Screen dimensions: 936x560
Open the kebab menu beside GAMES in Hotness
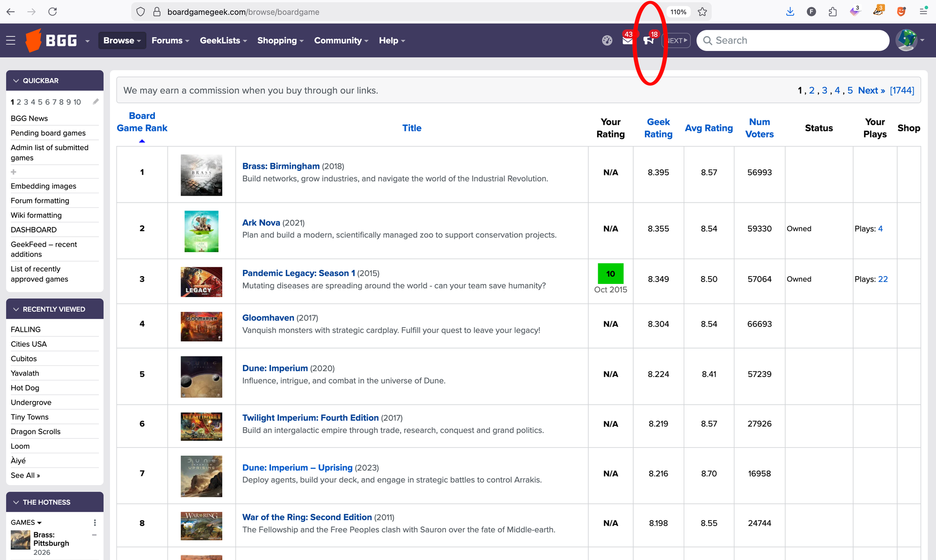click(95, 522)
